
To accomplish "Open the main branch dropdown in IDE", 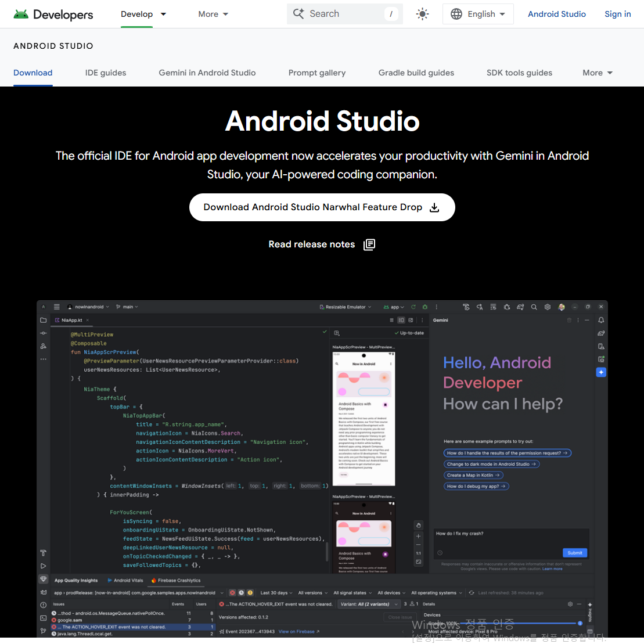I will 127,307.
